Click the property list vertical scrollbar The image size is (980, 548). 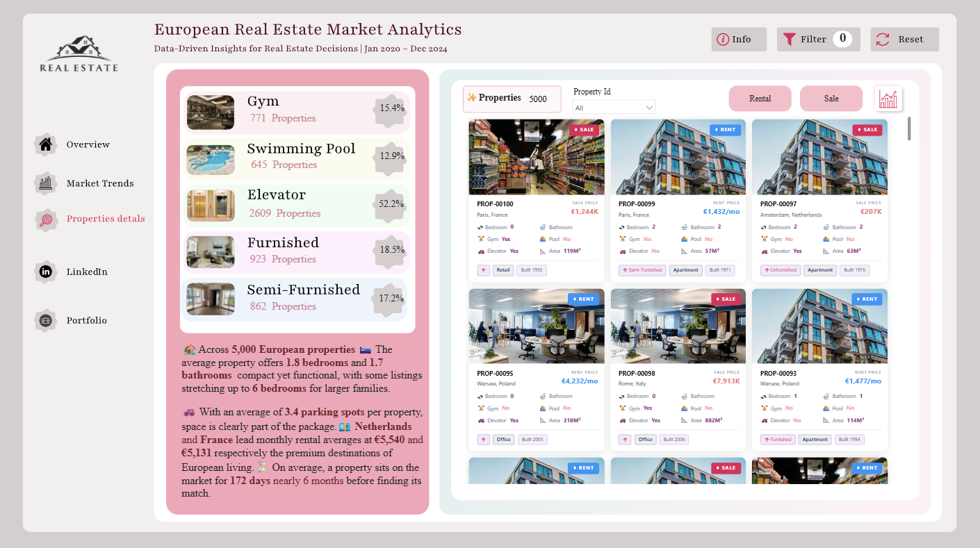coord(909,129)
